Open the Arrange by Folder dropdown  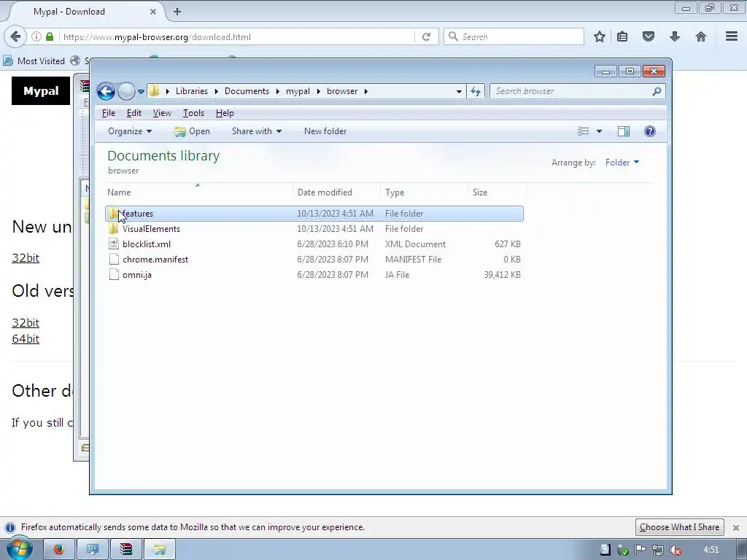622,163
